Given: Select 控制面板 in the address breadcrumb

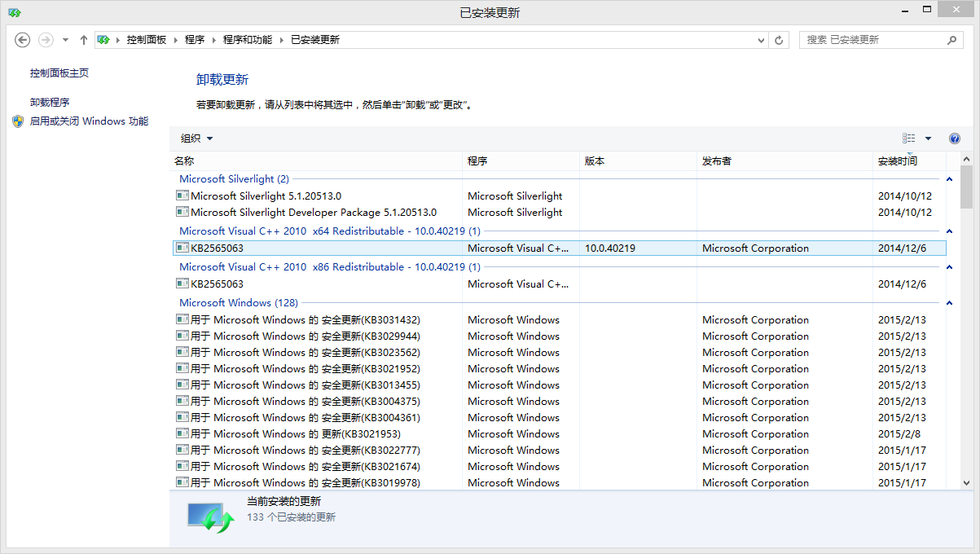Looking at the screenshot, I should point(147,39).
